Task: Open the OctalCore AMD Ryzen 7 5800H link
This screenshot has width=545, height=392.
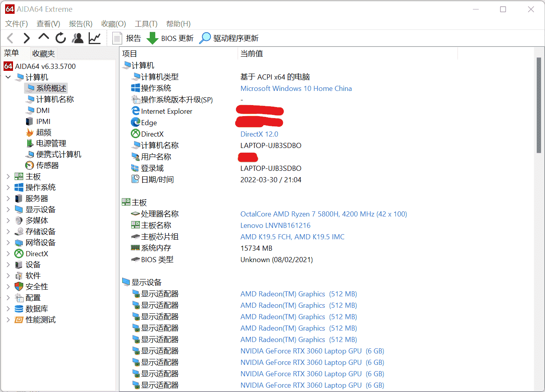Action: pyautogui.click(x=324, y=214)
